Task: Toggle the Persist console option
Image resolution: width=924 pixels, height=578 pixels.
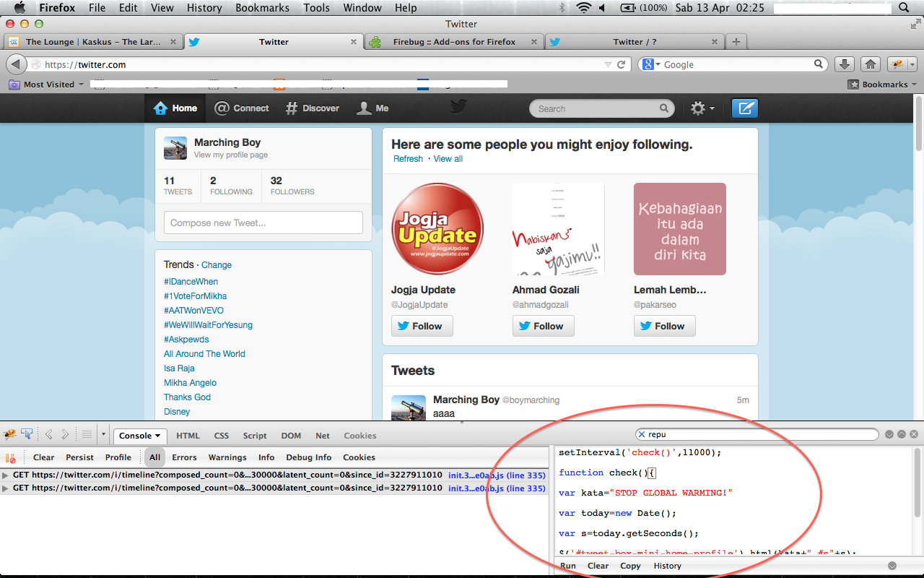Action: (x=79, y=457)
